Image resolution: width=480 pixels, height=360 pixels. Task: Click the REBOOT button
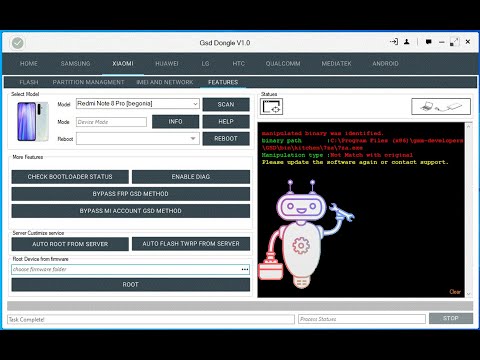point(226,139)
